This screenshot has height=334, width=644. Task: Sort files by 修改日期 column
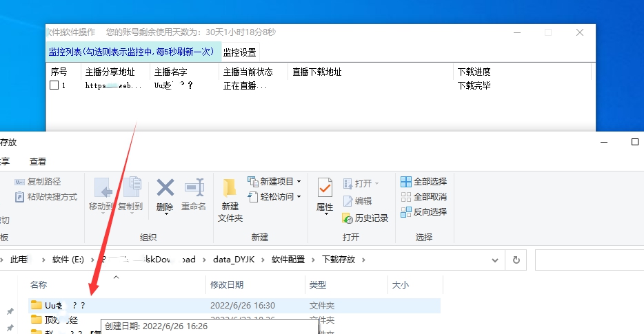coord(227,285)
